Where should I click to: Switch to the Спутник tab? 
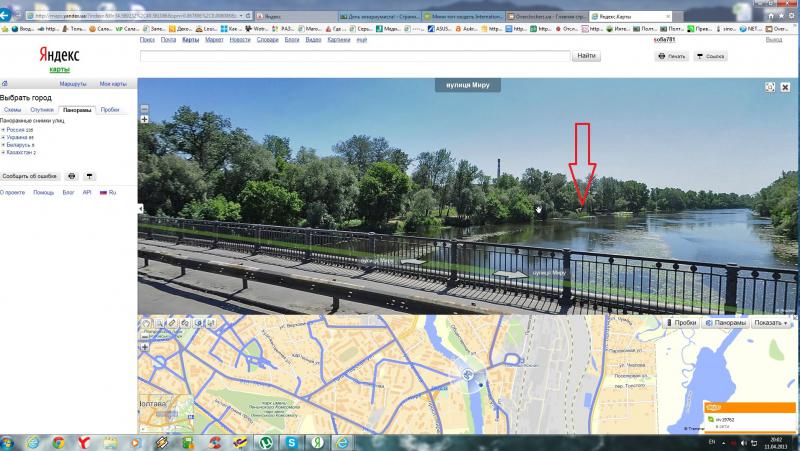click(41, 109)
